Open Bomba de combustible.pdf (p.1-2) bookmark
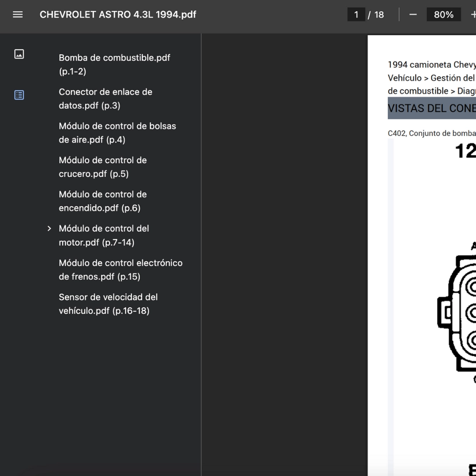This screenshot has width=476, height=476. coord(115,64)
